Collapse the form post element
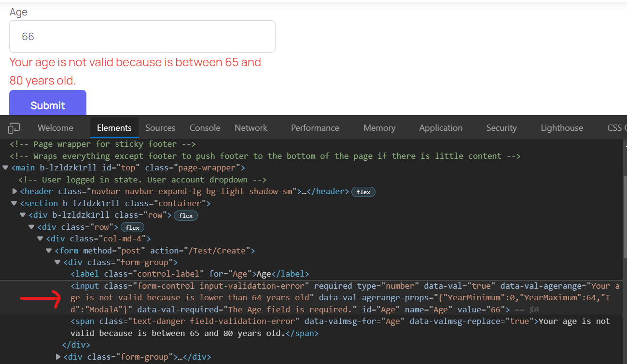Image resolution: width=627 pixels, height=364 pixels. coord(49,251)
